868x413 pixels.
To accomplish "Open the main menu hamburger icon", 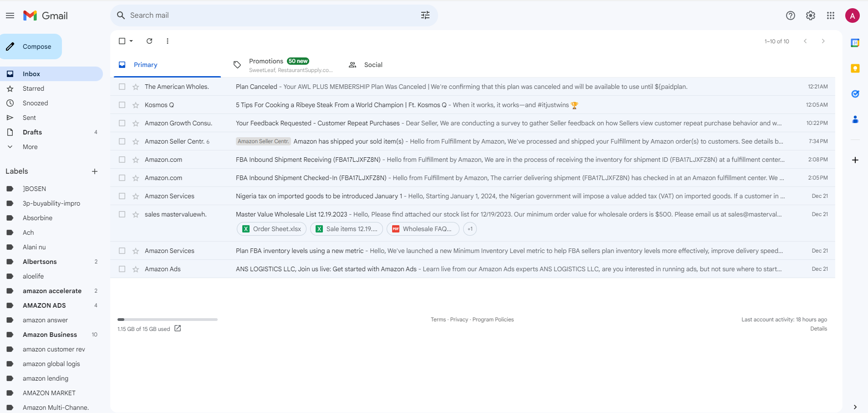I will (x=10, y=15).
